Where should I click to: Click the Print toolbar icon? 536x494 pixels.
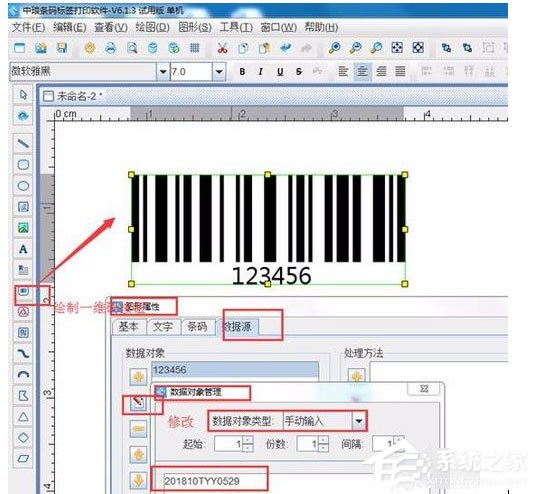click(x=111, y=48)
